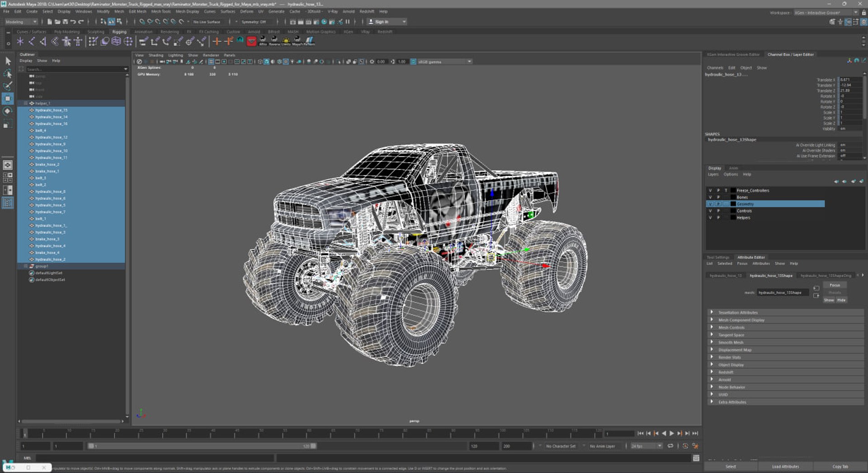Viewport: 868px width, 473px height.
Task: Click the Undo arrow in the status line
Action: click(x=73, y=22)
